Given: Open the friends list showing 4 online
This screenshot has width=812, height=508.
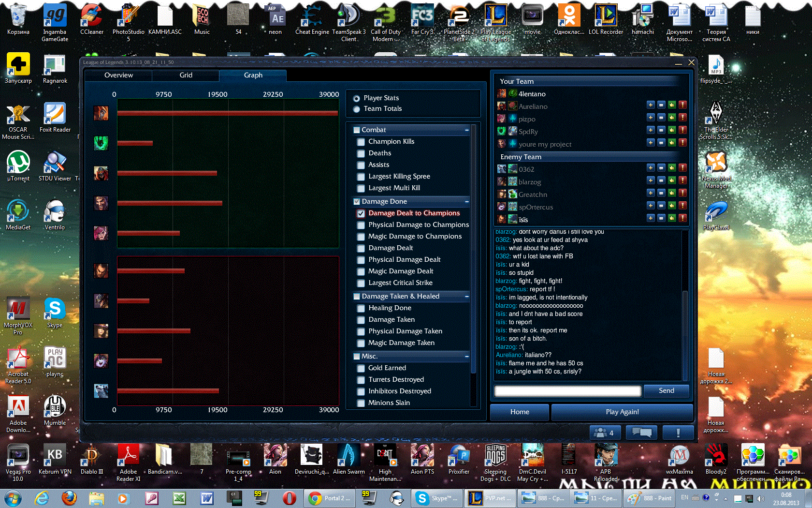Looking at the screenshot, I should (x=605, y=433).
